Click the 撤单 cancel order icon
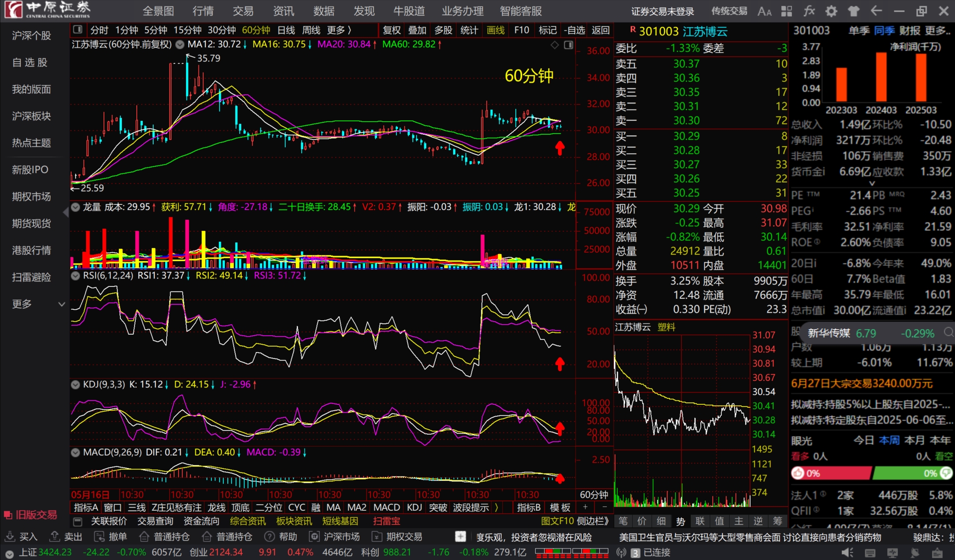Viewport: 955px width, 560px height. (99, 537)
